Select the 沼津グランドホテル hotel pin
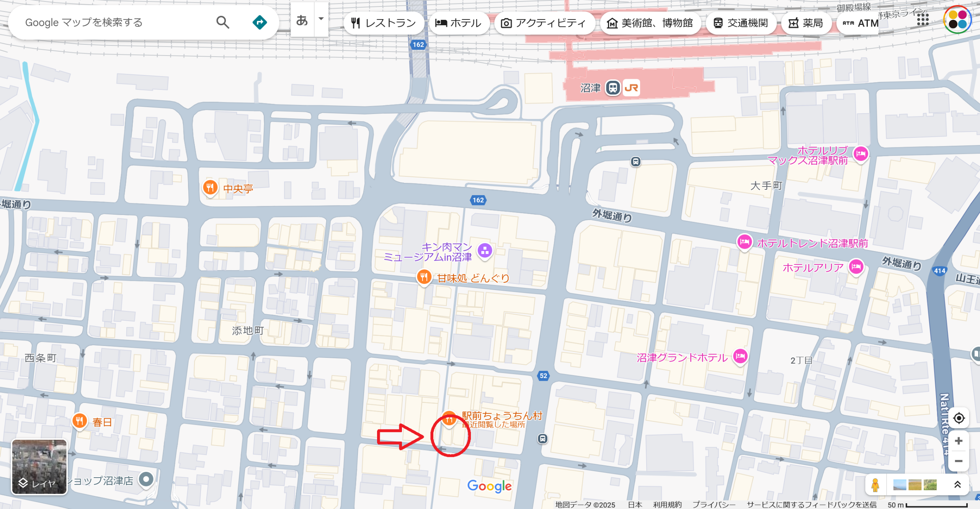 point(740,357)
